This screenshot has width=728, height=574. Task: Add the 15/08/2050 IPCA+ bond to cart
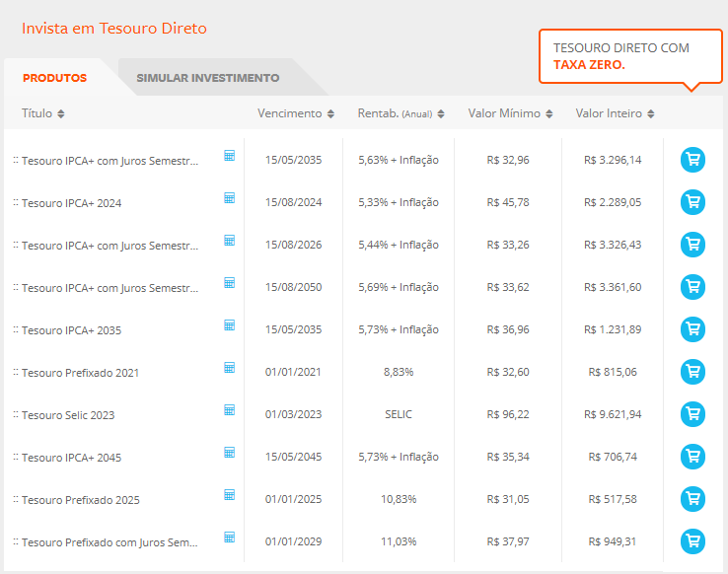click(692, 287)
